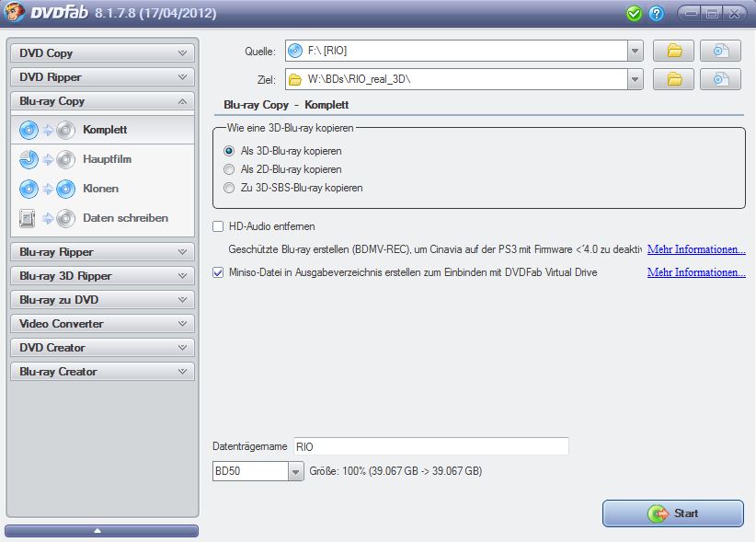Select Als 2D-Blu-ray kopieren option

(x=229, y=169)
